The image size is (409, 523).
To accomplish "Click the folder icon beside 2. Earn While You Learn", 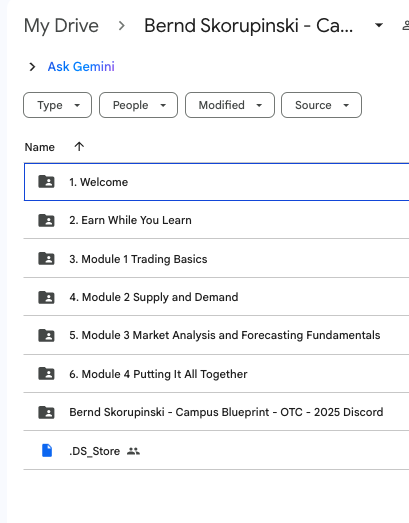I will 46,220.
